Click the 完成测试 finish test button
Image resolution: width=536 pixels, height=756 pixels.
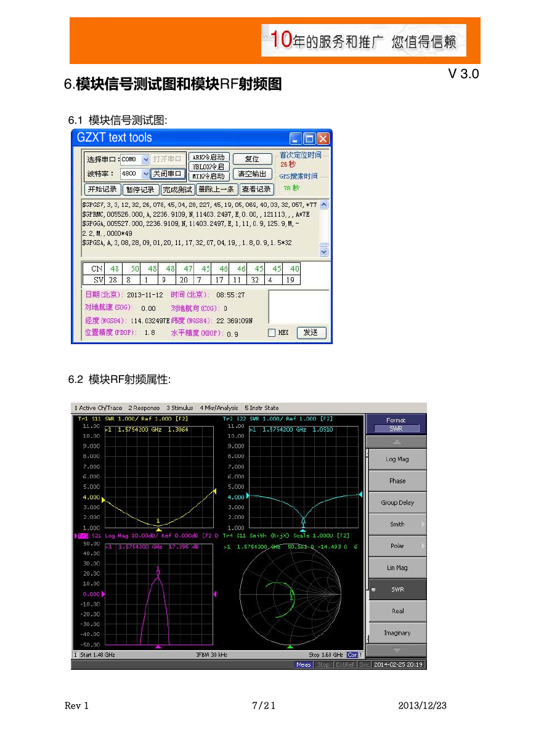(177, 190)
